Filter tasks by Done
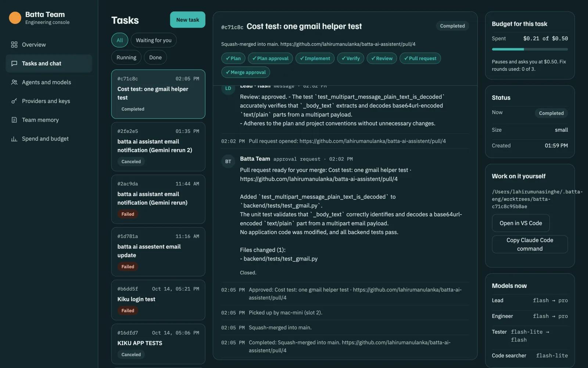Screen dimensions: 588x368 (155, 57)
